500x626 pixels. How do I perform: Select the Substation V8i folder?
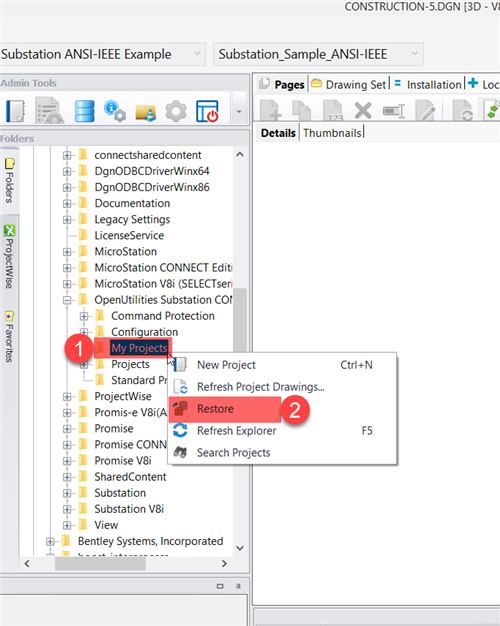point(129,509)
